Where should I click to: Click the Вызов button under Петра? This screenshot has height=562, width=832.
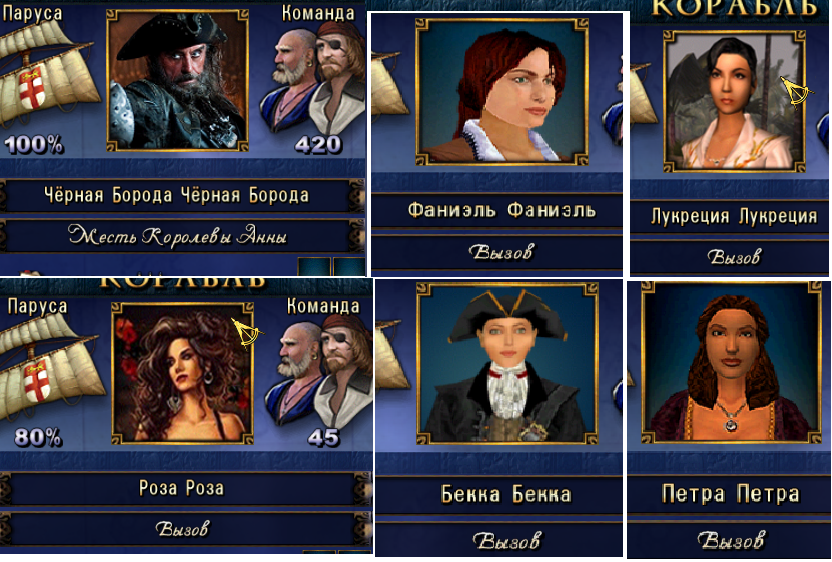[729, 540]
